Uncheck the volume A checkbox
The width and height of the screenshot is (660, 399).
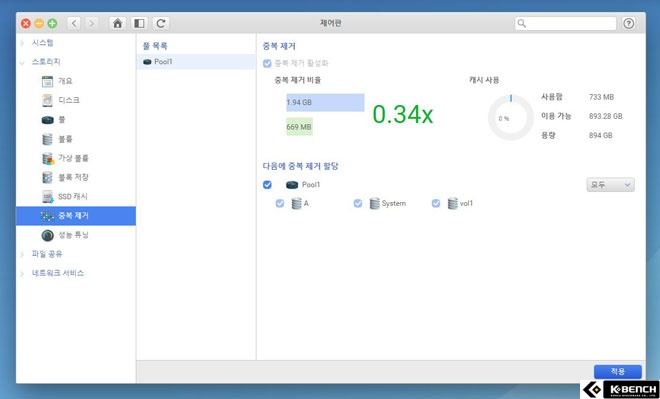tap(279, 203)
